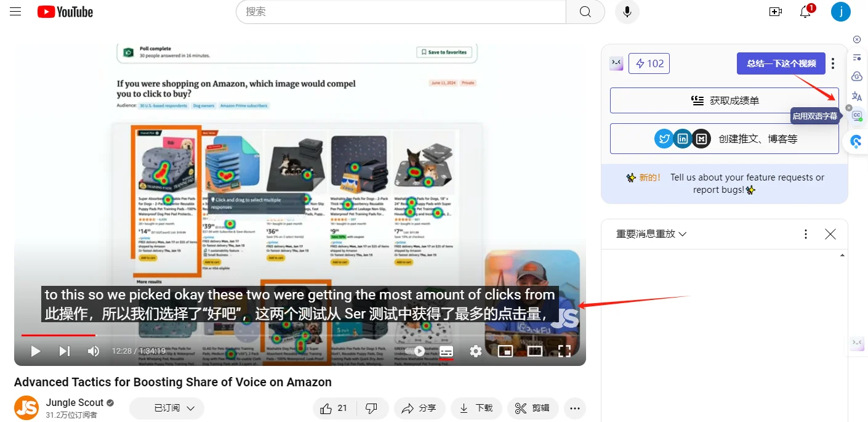Viewport: 868px width, 422px height.
Task: Open the translate 文A sidebar icon
Action: 856,96
